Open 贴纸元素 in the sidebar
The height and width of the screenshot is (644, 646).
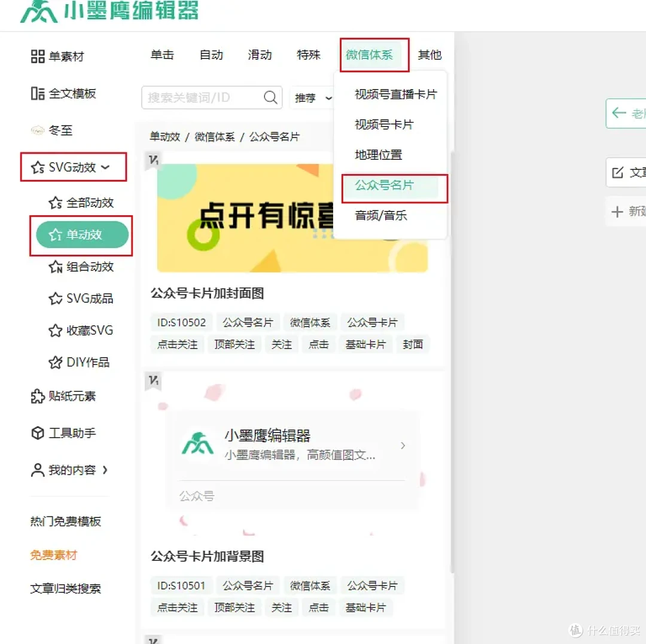point(63,396)
